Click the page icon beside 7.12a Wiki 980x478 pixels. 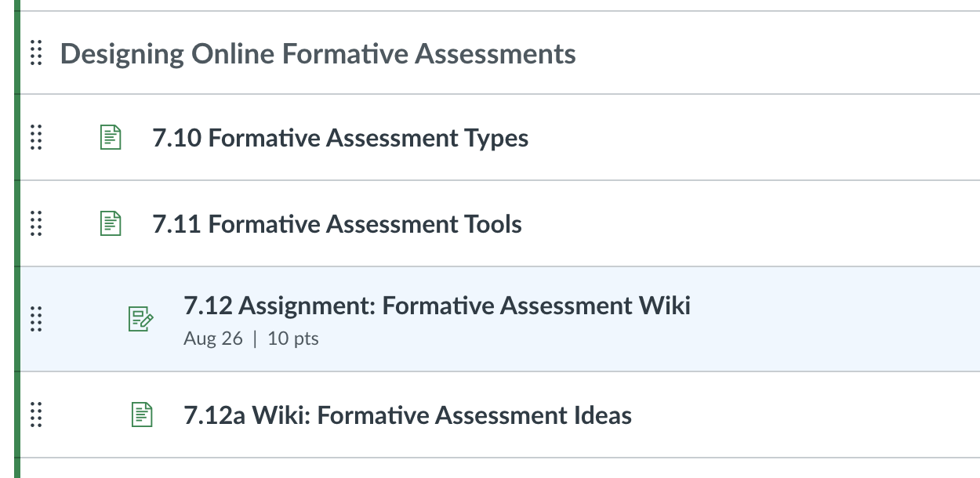[140, 415]
